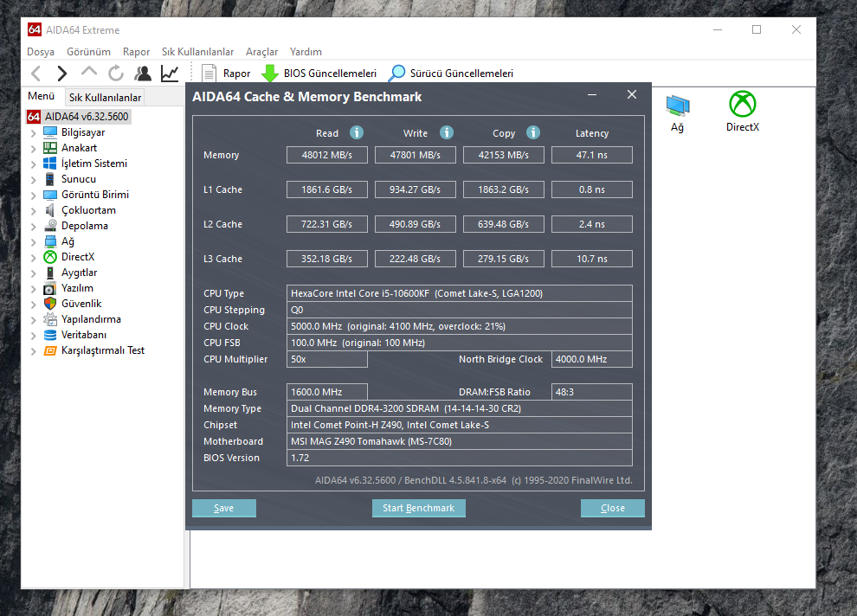Click the Memory Latency value 47.1 ns
Screen dimensions: 857x616
pos(592,155)
